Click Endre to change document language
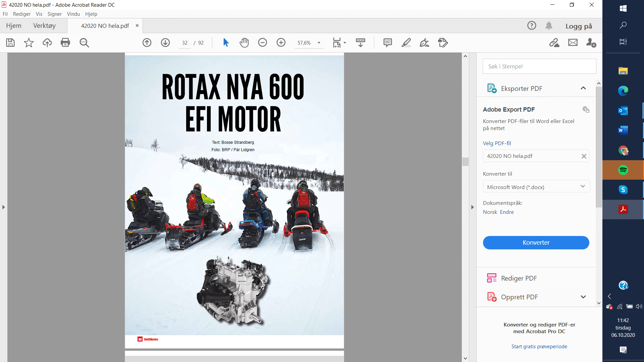 (507, 212)
